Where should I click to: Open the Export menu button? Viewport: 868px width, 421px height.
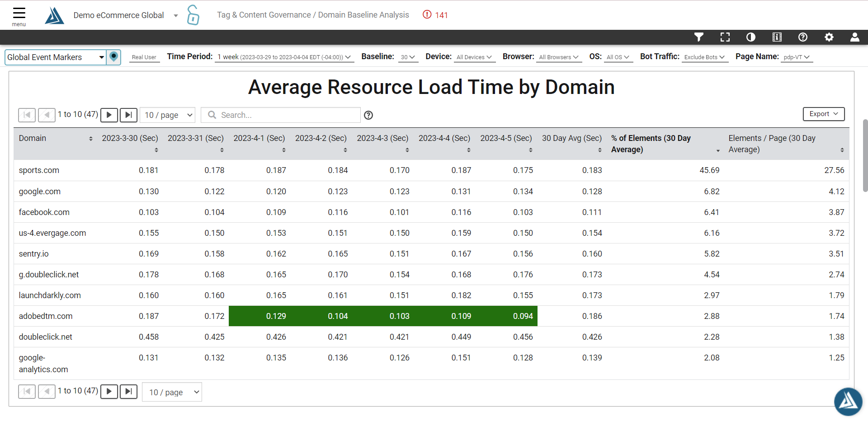(824, 114)
